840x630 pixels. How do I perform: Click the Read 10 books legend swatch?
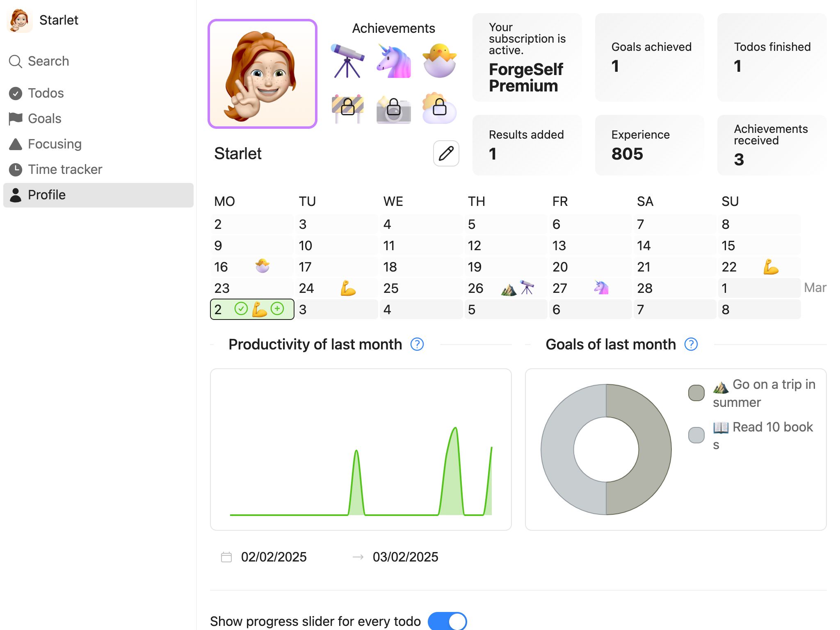696,435
